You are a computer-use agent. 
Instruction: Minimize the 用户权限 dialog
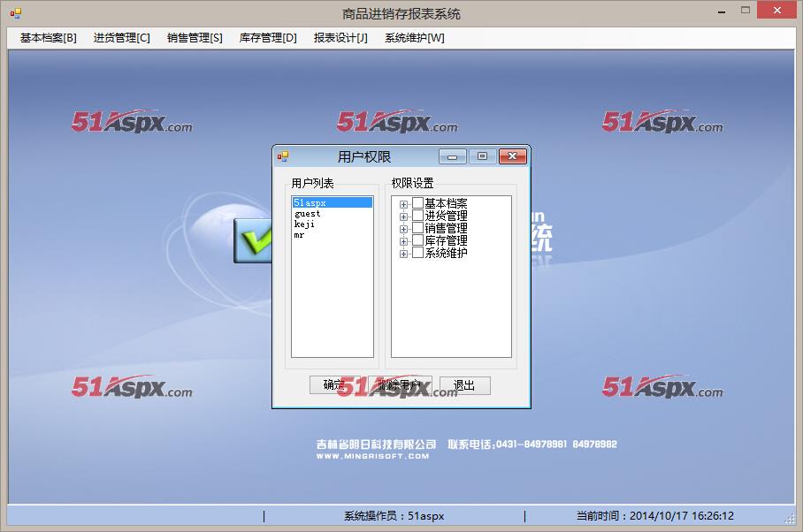pyautogui.click(x=452, y=156)
